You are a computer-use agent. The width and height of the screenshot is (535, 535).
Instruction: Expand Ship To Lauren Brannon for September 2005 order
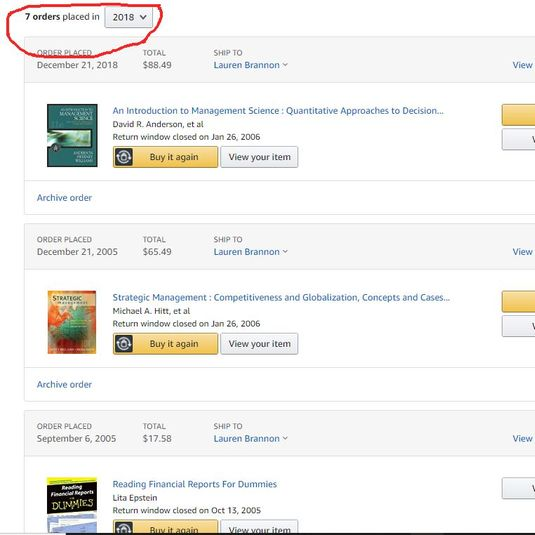pyautogui.click(x=250, y=438)
